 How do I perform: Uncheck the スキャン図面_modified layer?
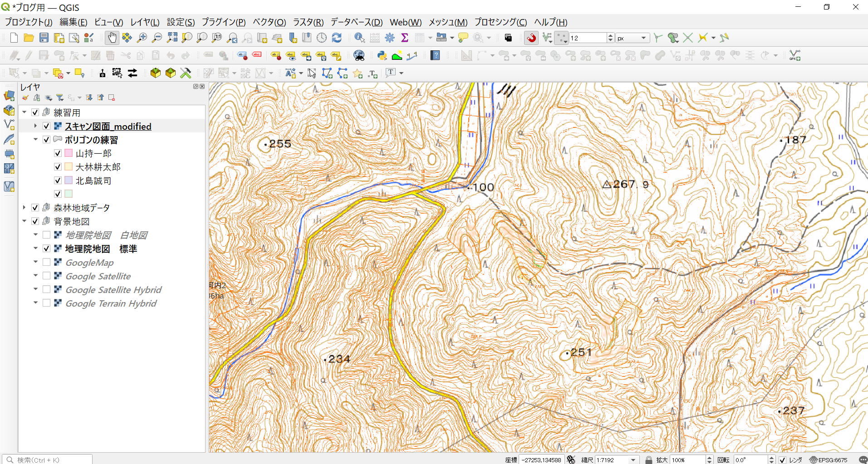(46, 126)
